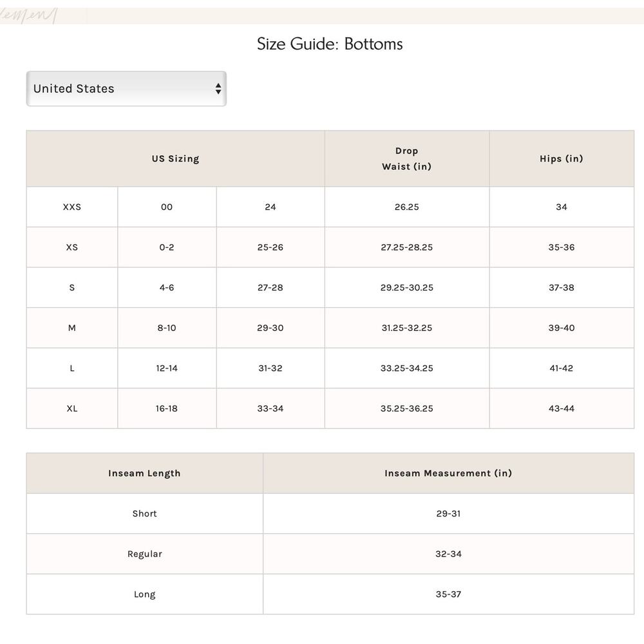Open the United States country dropdown
The image size is (644, 644).
click(x=126, y=89)
